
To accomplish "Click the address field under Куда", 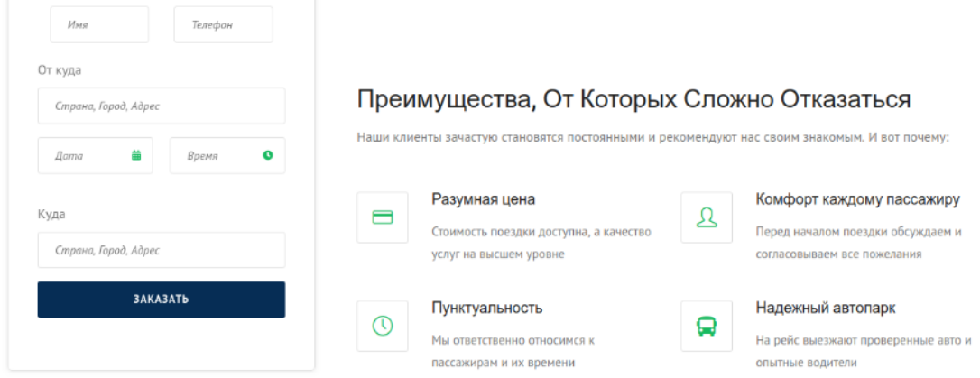I will (x=162, y=250).
